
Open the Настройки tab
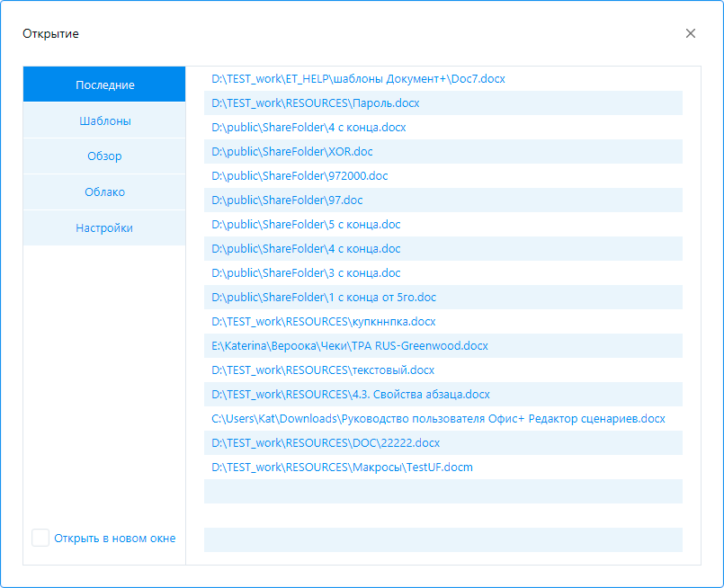(x=104, y=228)
